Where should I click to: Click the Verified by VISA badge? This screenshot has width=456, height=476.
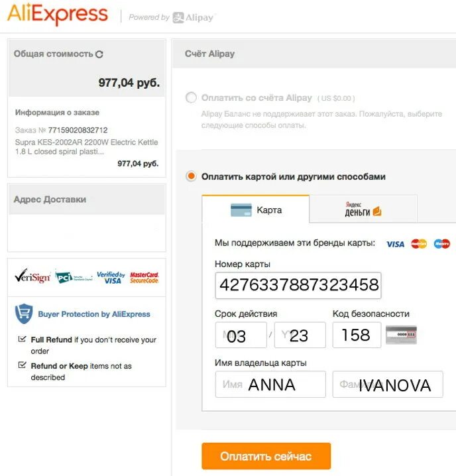(x=111, y=277)
